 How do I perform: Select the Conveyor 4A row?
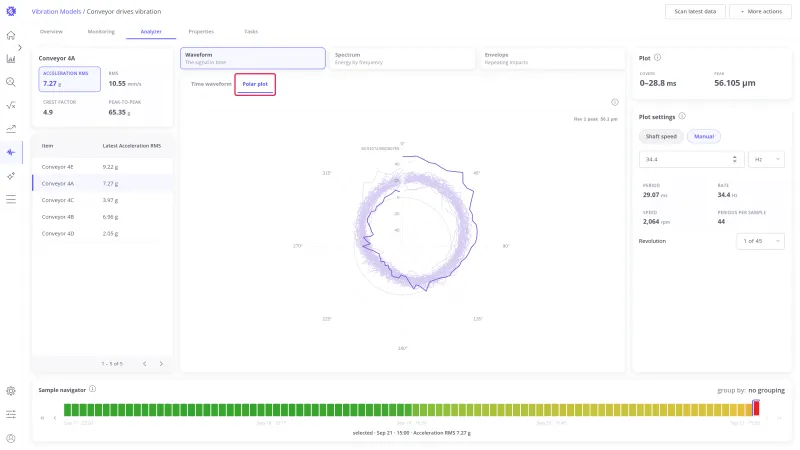tap(103, 183)
